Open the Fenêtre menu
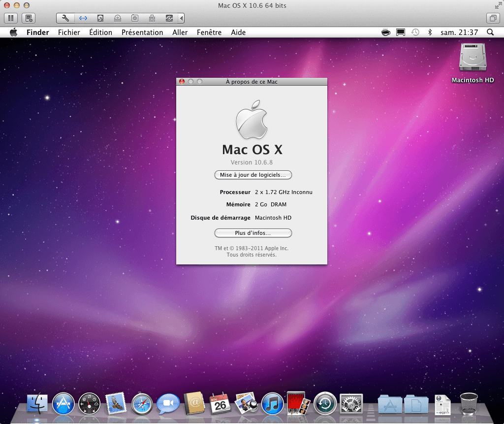The width and height of the screenshot is (504, 424). [209, 33]
